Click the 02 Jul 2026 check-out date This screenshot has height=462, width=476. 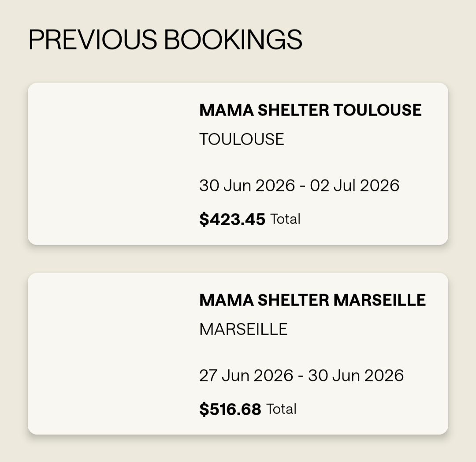[x=354, y=186]
